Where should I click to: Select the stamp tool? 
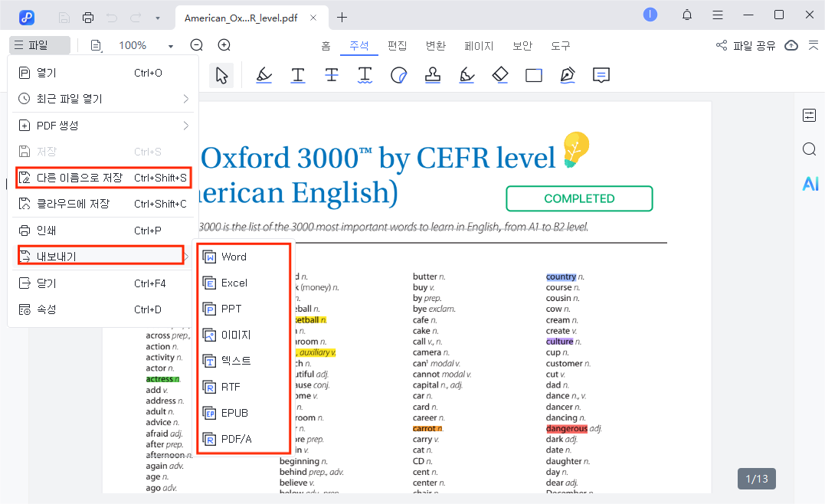pyautogui.click(x=433, y=75)
